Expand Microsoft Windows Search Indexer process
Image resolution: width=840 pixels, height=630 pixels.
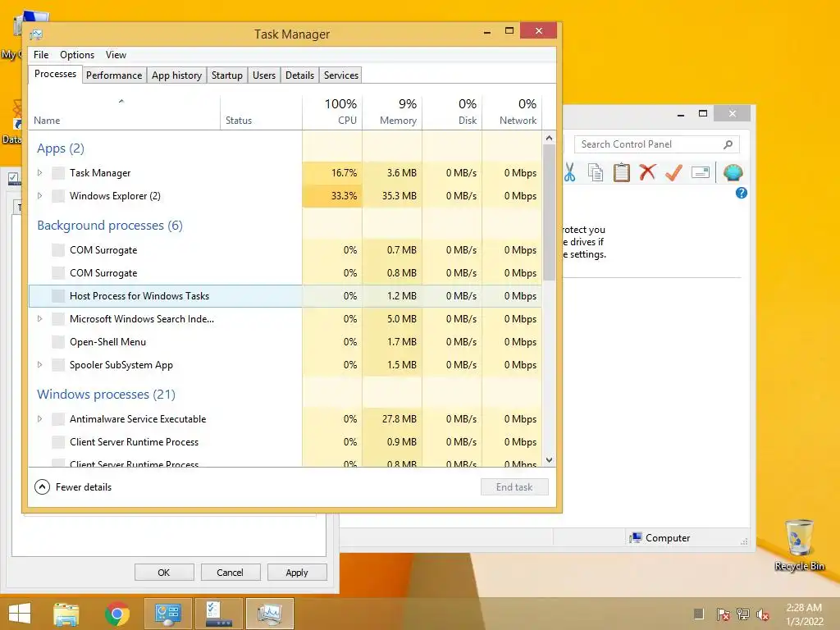click(39, 319)
